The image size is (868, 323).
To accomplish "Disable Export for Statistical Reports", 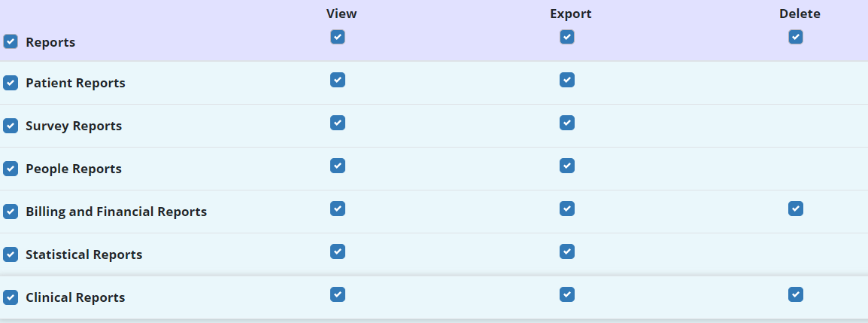I will (567, 251).
